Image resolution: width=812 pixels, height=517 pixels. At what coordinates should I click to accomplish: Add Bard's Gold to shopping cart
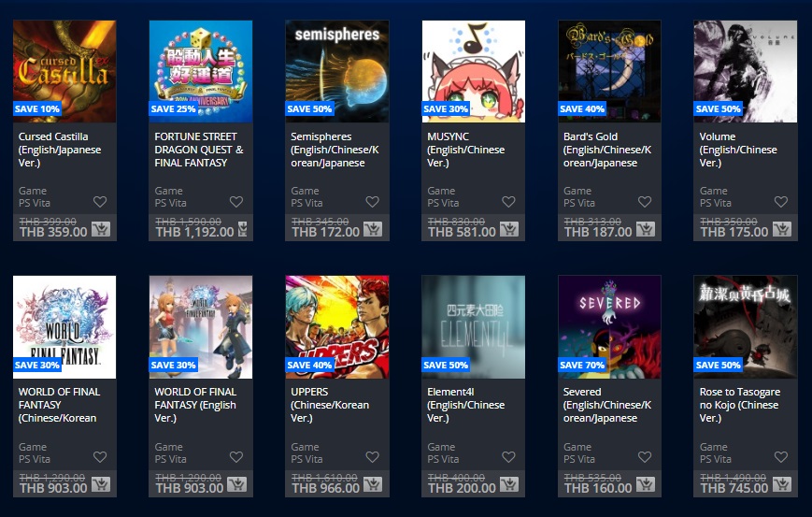point(646,229)
